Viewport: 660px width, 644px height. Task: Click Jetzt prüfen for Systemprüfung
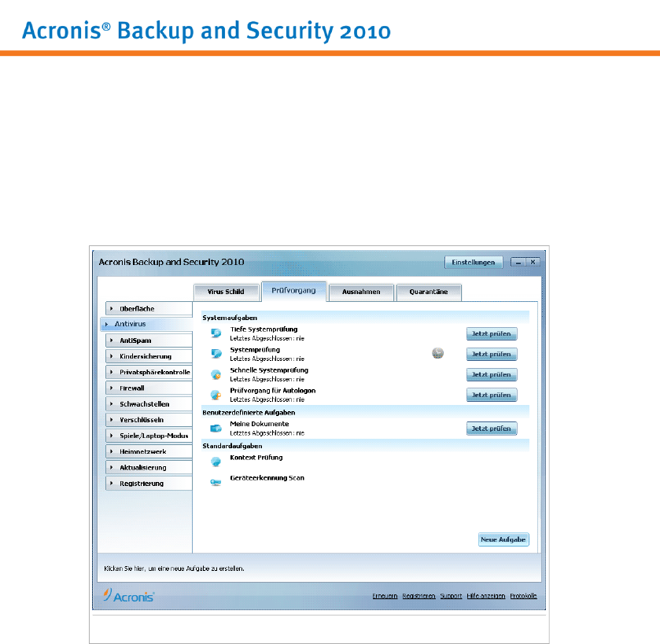tap(492, 354)
